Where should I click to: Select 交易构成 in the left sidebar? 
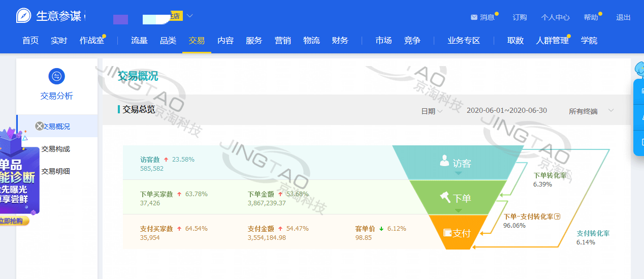tap(55, 149)
